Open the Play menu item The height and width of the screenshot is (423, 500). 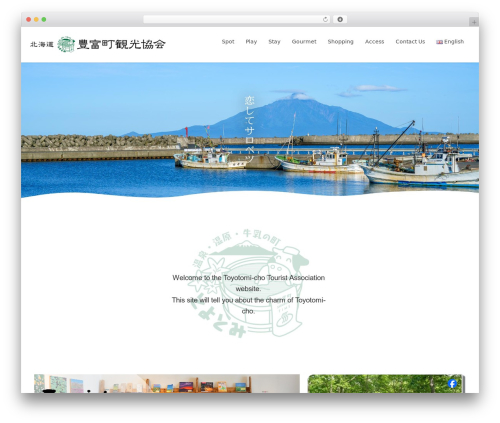click(251, 42)
